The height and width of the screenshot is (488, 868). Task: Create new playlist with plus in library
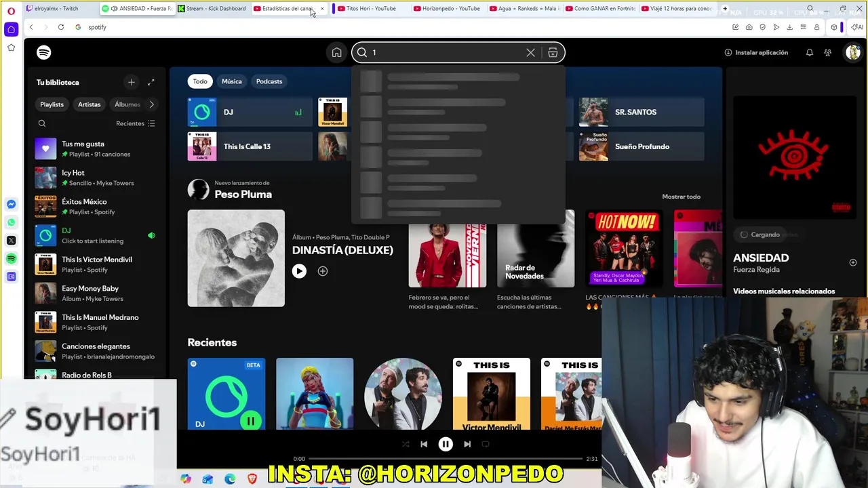(x=132, y=82)
